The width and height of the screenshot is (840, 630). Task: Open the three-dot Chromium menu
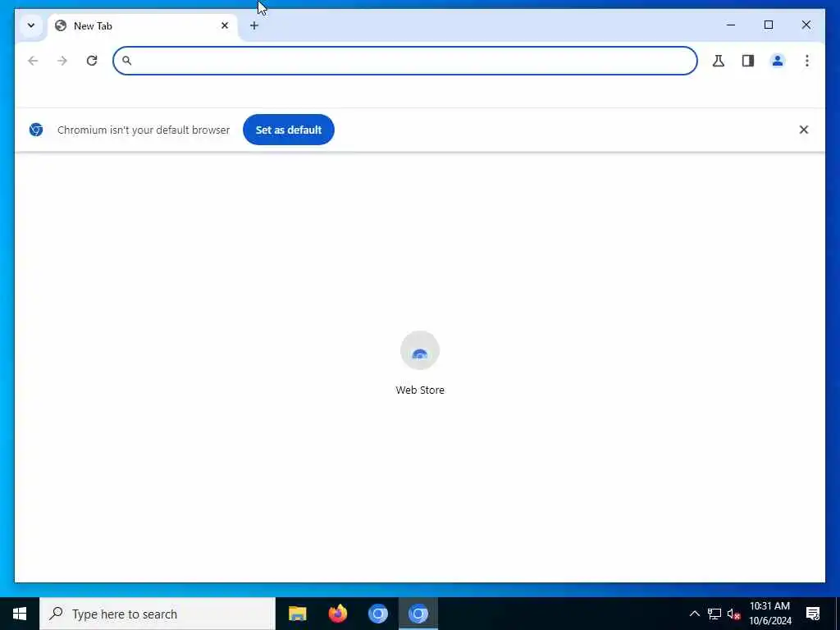(807, 61)
